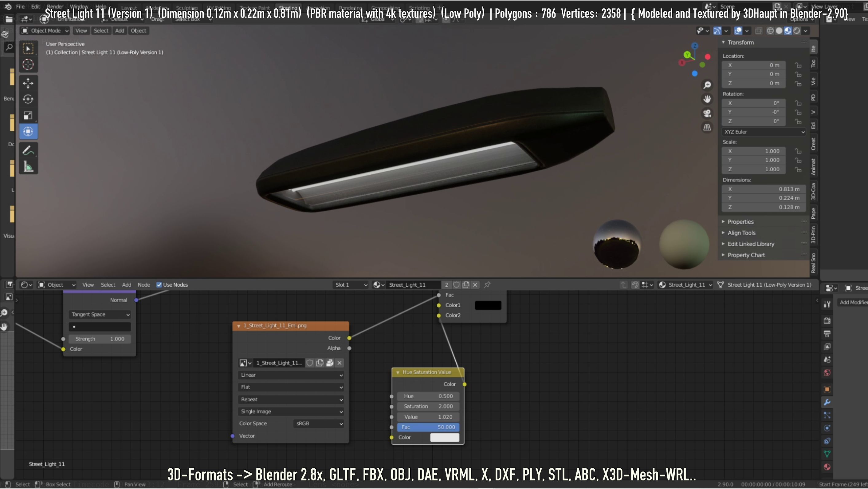The image size is (868, 489).
Task: Open Slot 1 dropdown
Action: click(x=351, y=284)
